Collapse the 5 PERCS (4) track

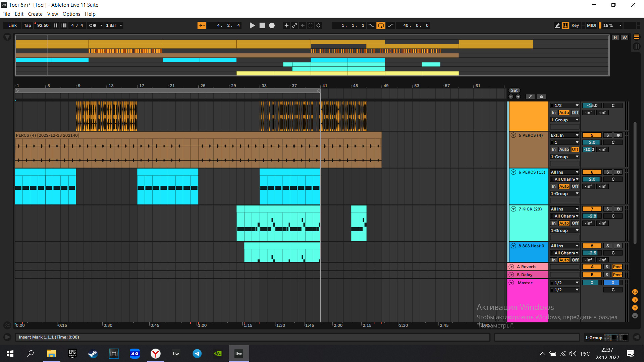(x=513, y=135)
